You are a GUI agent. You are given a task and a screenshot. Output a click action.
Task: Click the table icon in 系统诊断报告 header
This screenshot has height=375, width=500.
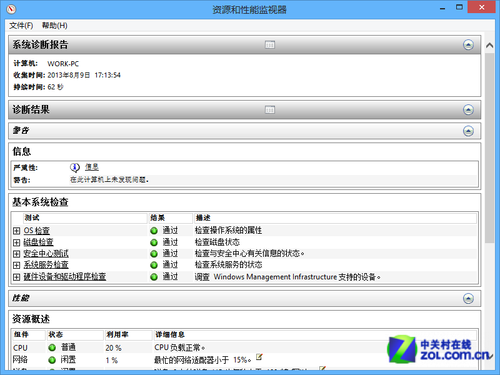[x=270, y=45]
